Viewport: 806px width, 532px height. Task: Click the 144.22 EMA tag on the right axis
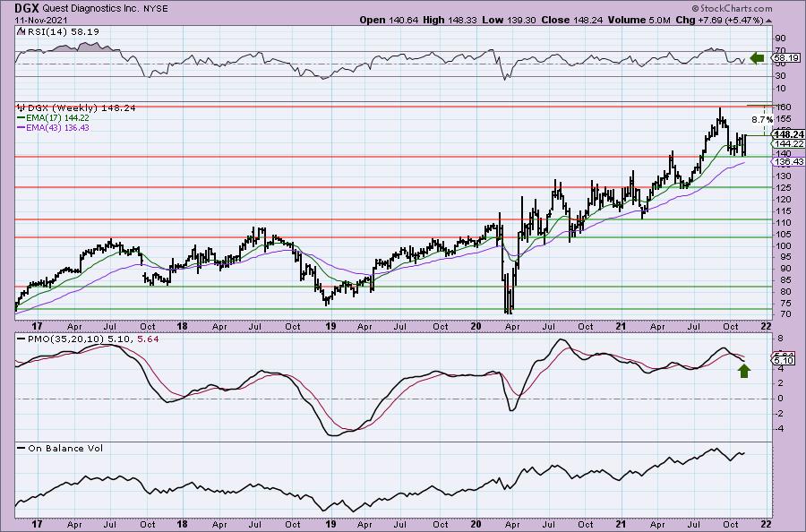[x=788, y=144]
